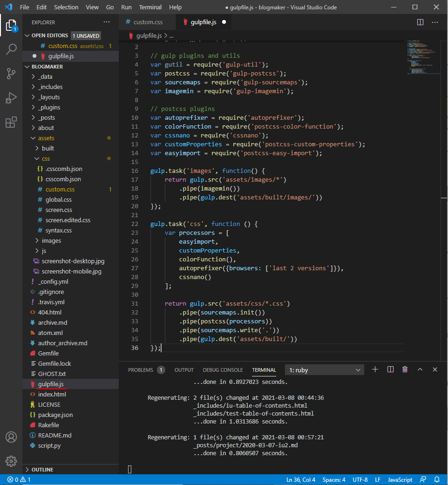Open the Run and Debug view

click(x=11, y=98)
